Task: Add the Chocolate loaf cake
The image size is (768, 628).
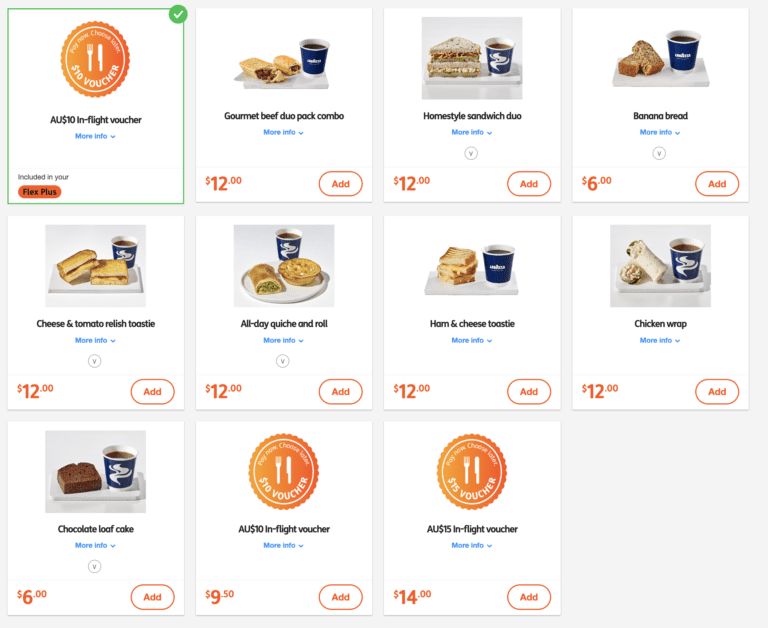Action: coord(152,597)
